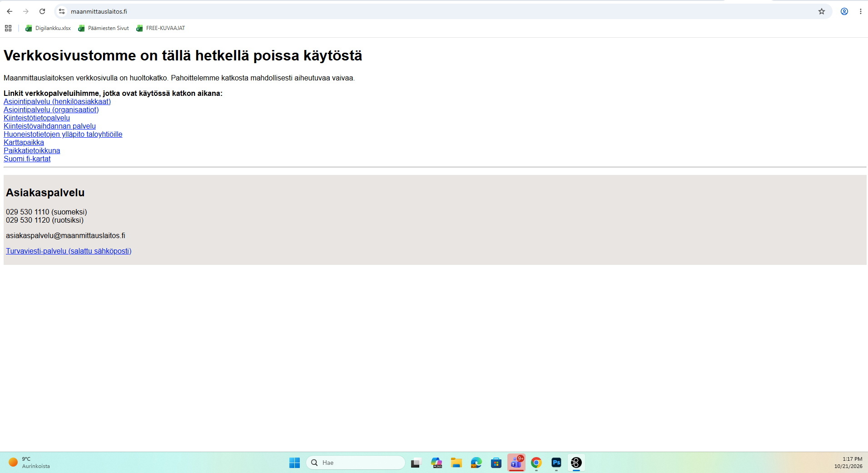Viewport: 868px width, 473px height.
Task: Bookmark this page with the star icon
Action: click(821, 11)
